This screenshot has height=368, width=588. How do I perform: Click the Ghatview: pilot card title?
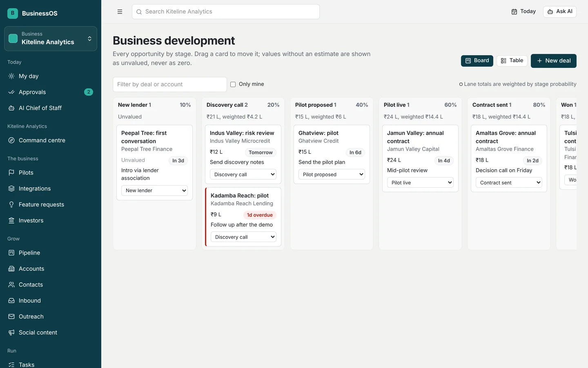[x=318, y=133]
